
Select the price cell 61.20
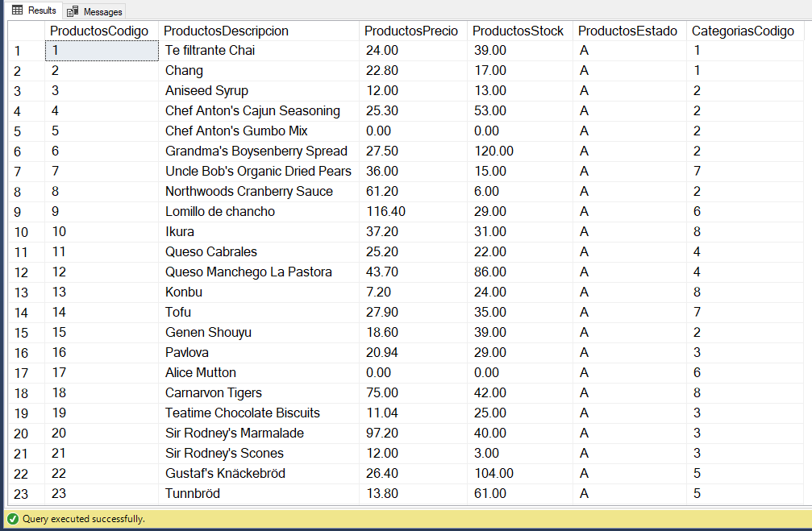(x=413, y=192)
